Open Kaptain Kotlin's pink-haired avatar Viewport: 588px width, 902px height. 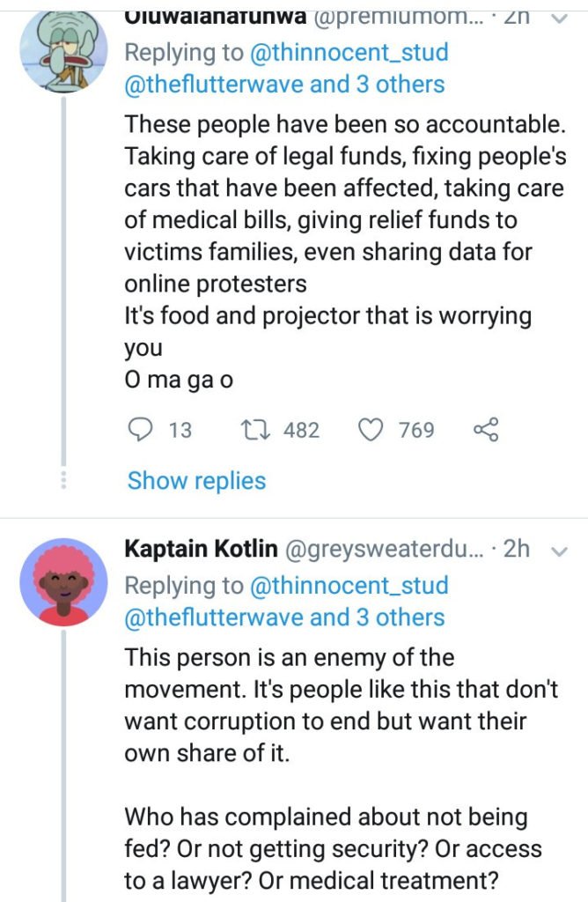click(x=62, y=581)
